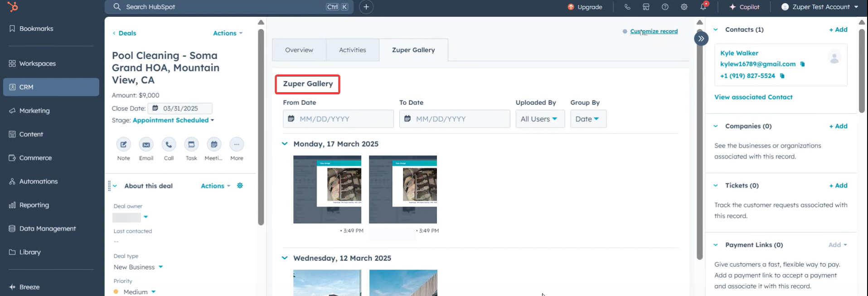868x296 pixels.
Task: Collapse the Monday, 17 March 2025 group
Action: [x=285, y=144]
